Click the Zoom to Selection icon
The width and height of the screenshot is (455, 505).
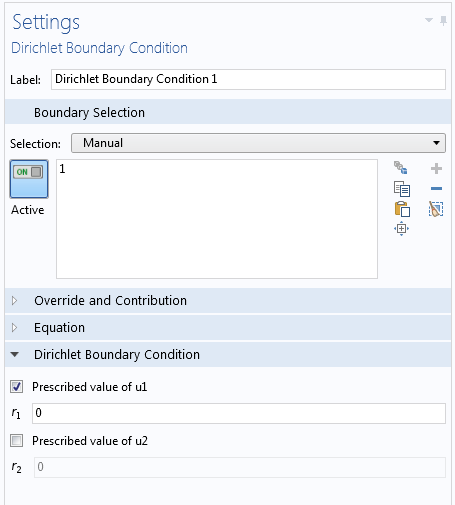(401, 229)
